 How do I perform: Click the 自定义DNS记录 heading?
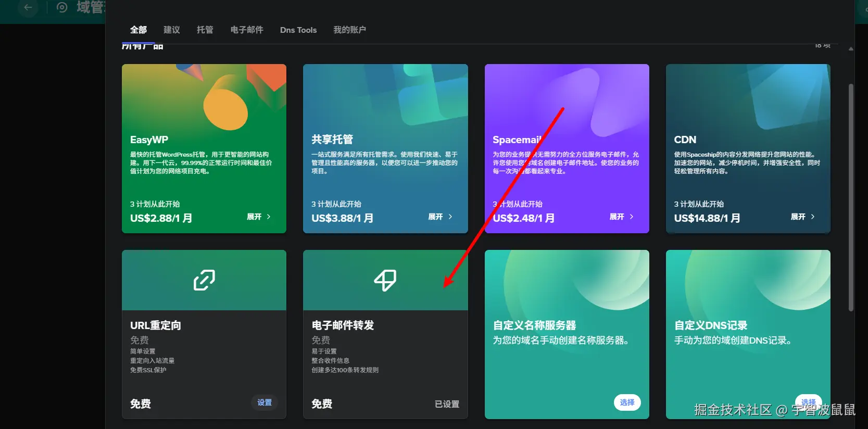(x=711, y=325)
